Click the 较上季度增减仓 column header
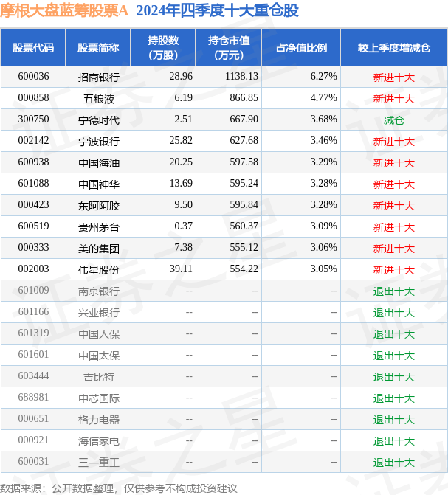 click(393, 48)
